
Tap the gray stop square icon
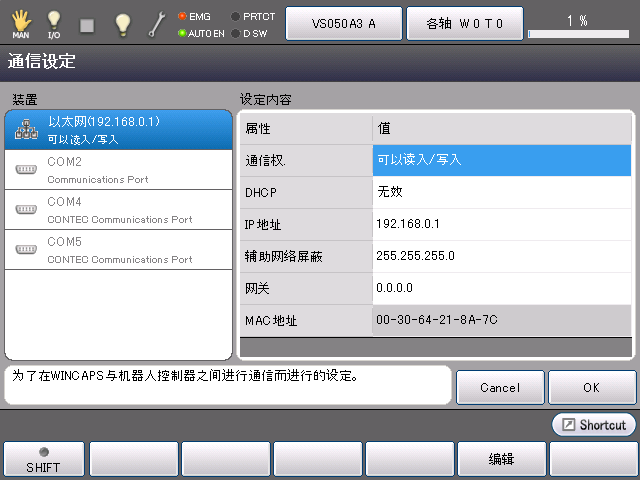tap(87, 26)
